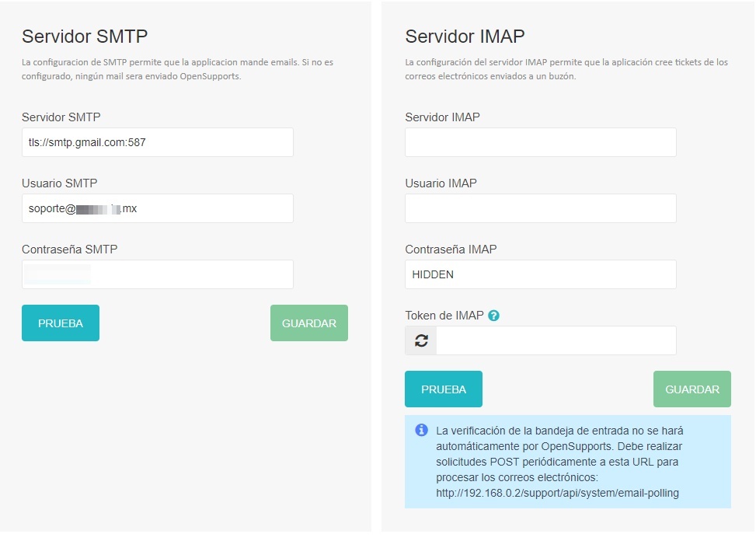Generate a new IMAP token with the refresh icon
This screenshot has height=541, width=756.
[x=420, y=340]
